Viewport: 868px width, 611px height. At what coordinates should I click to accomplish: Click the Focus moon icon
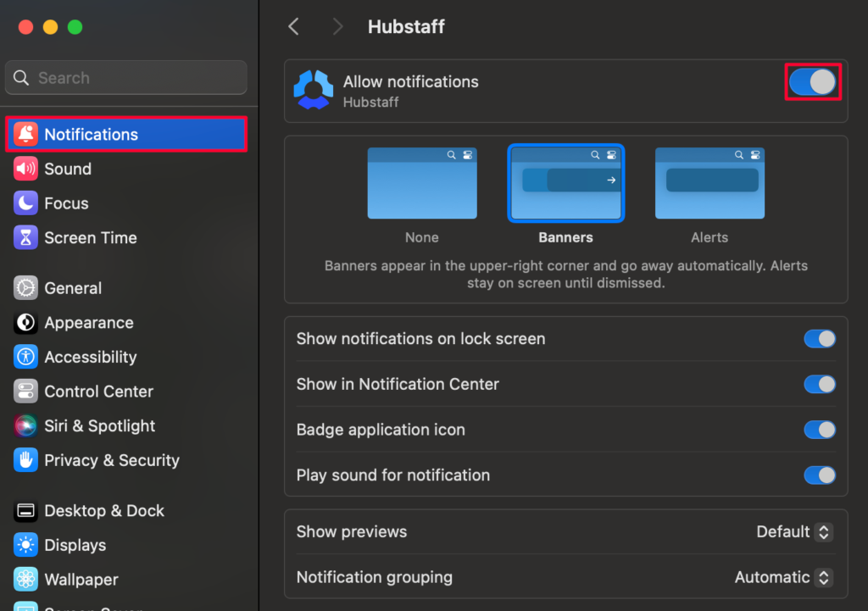point(25,203)
